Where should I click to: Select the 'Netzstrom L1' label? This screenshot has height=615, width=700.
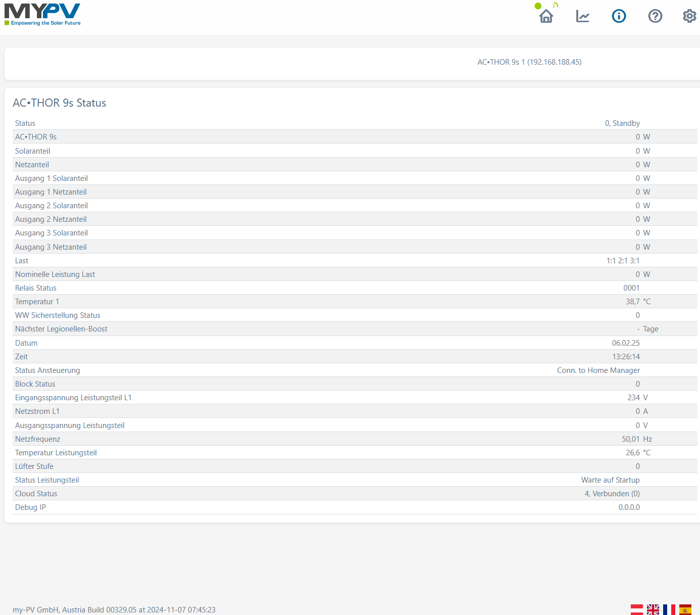pyautogui.click(x=37, y=411)
